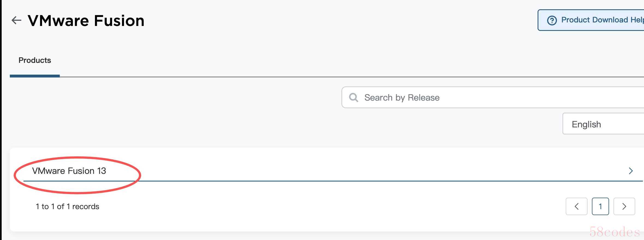The width and height of the screenshot is (644, 240).
Task: Click the 58codes watermark text
Action: tap(614, 232)
